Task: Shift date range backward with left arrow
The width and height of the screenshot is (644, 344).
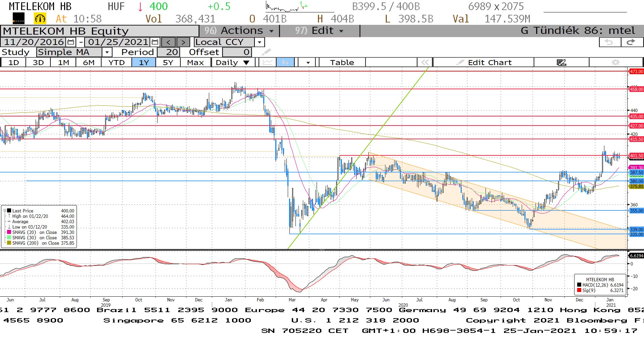Action: pos(169,42)
